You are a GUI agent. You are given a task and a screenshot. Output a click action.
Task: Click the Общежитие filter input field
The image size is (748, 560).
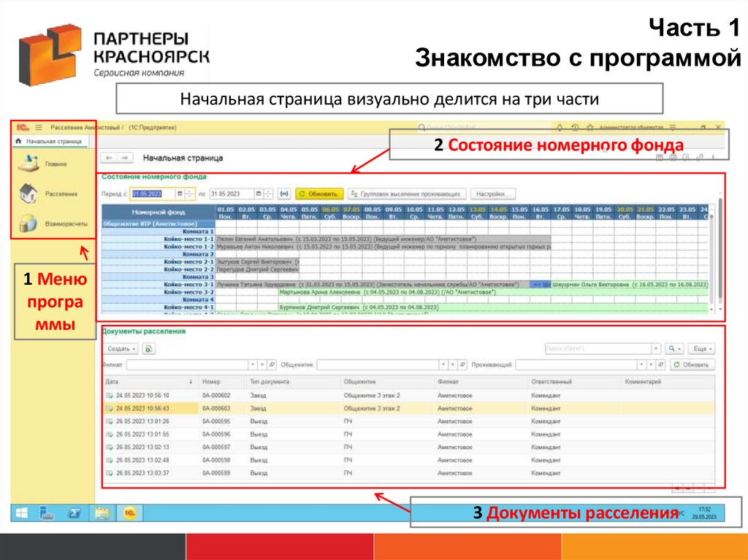tap(378, 365)
